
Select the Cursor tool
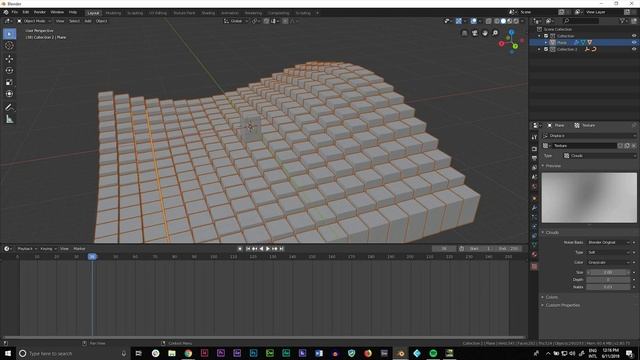[9, 46]
